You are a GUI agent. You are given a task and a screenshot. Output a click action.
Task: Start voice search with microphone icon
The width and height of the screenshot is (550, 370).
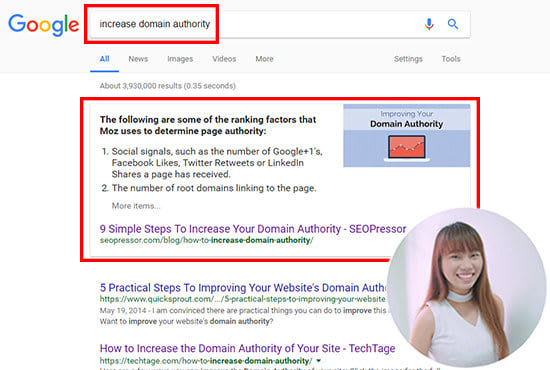tap(429, 24)
